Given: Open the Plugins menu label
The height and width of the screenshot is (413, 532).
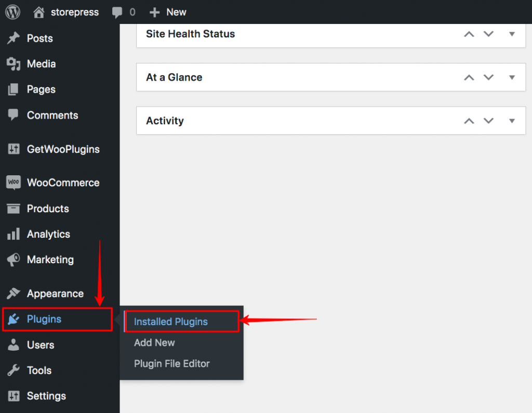Looking at the screenshot, I should (x=44, y=319).
